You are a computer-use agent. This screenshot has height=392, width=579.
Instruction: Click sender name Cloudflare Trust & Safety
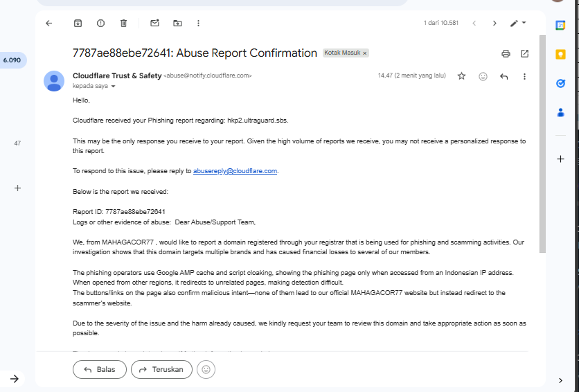(117, 75)
